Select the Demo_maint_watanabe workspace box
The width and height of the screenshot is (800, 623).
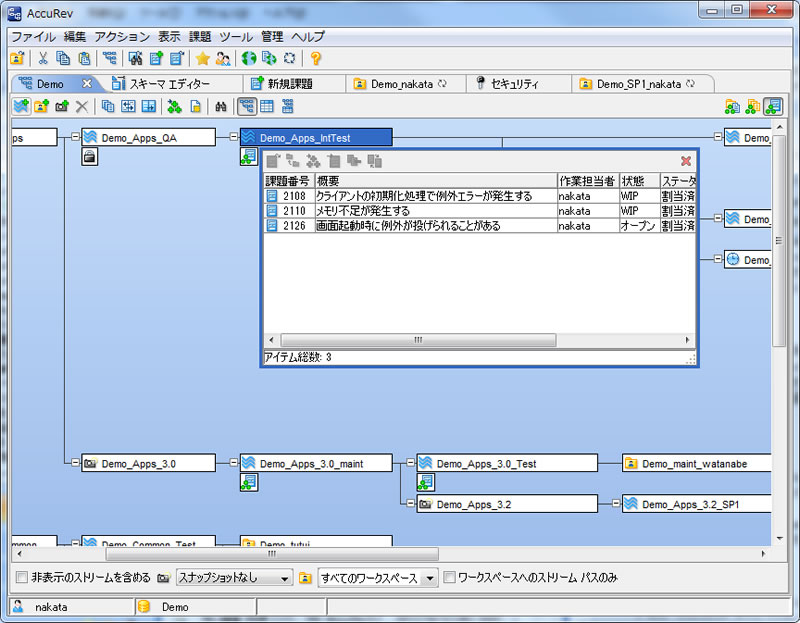point(696,463)
